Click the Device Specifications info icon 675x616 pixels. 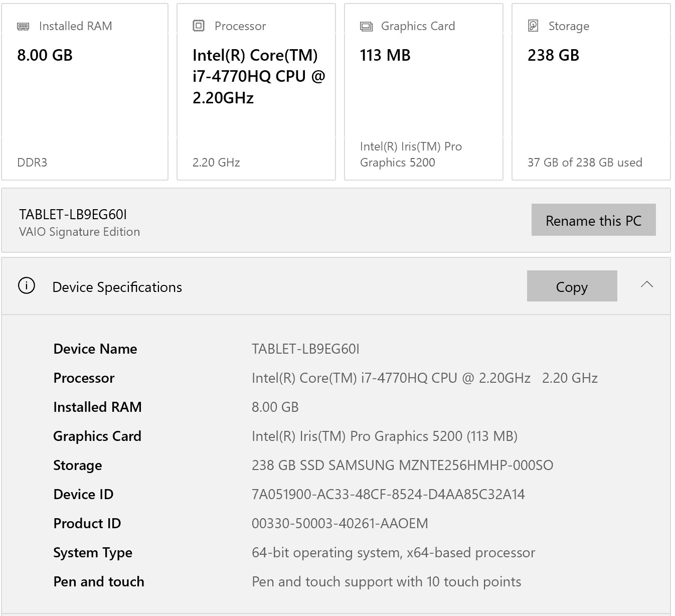[27, 286]
